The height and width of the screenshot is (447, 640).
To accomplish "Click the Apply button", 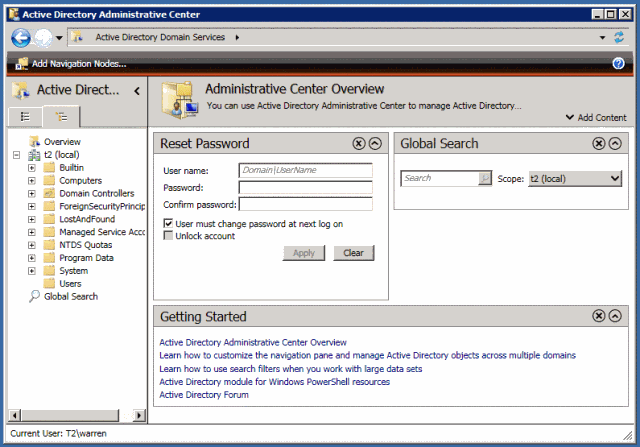I will pyautogui.click(x=304, y=253).
